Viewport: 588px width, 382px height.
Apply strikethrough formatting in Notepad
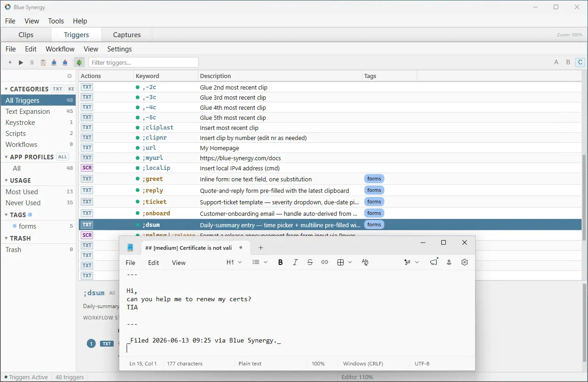(x=310, y=262)
